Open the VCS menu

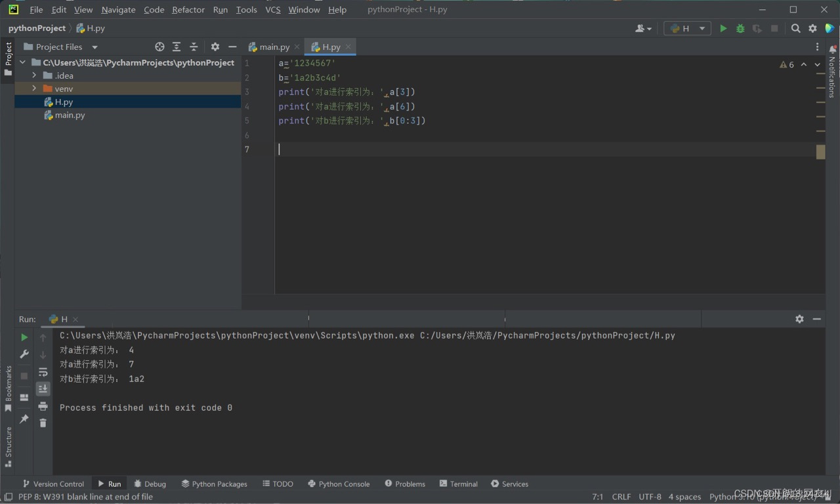point(272,9)
